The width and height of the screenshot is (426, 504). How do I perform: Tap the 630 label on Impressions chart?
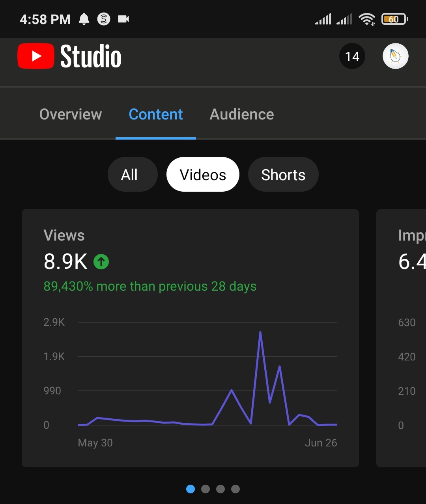tap(407, 323)
